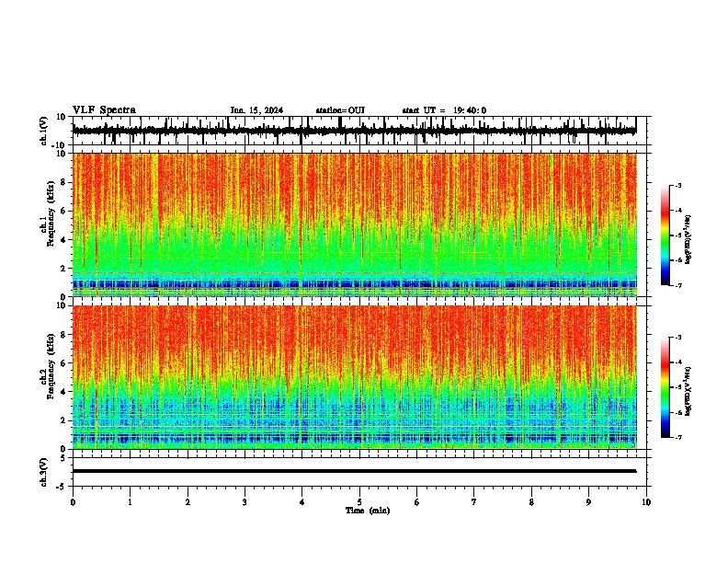The image size is (728, 563).
Task: Click the '-7' label on ch.2 color bar
Action: click(x=677, y=437)
